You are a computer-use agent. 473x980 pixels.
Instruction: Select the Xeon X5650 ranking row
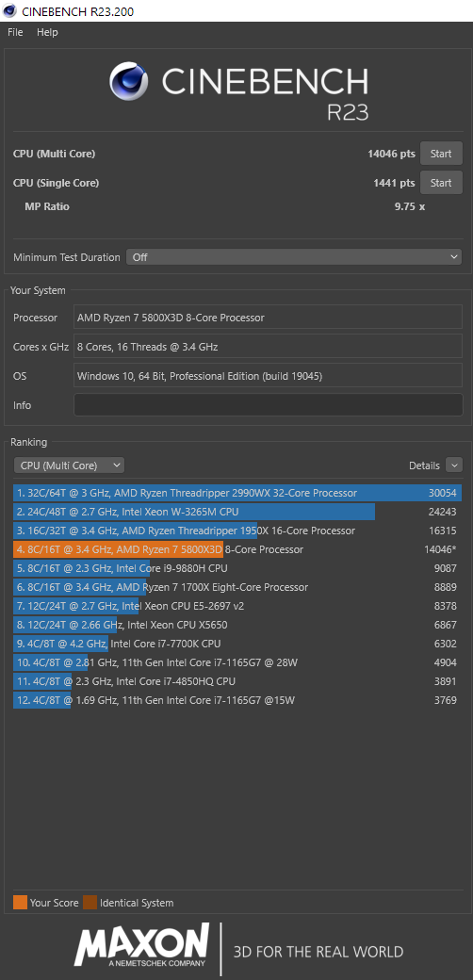pos(237,625)
